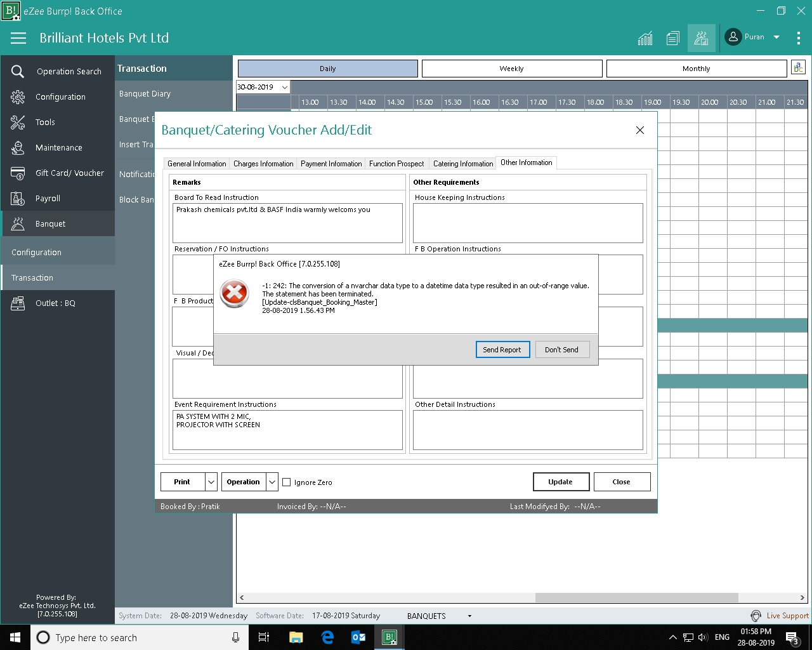Click Don't Send in error dialog

tap(562, 350)
